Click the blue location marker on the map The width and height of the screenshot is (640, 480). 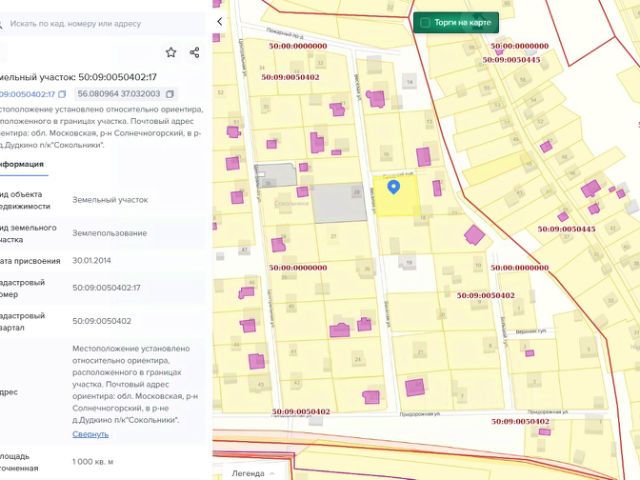tap(393, 187)
